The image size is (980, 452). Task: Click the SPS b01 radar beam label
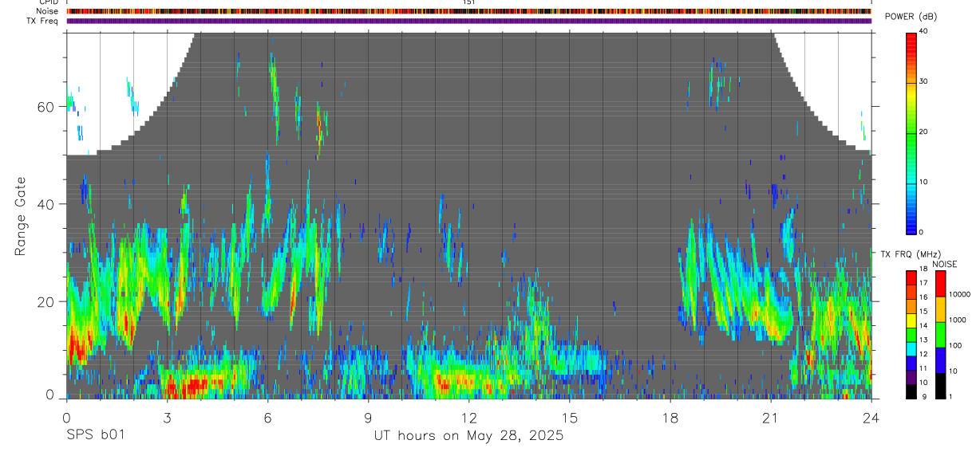pyautogui.click(x=95, y=436)
